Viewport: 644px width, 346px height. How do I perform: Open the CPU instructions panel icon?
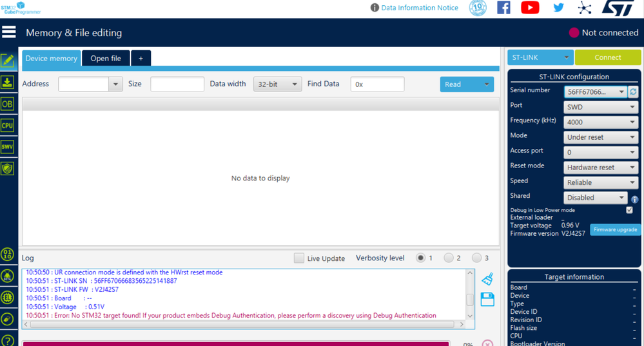pos(7,126)
